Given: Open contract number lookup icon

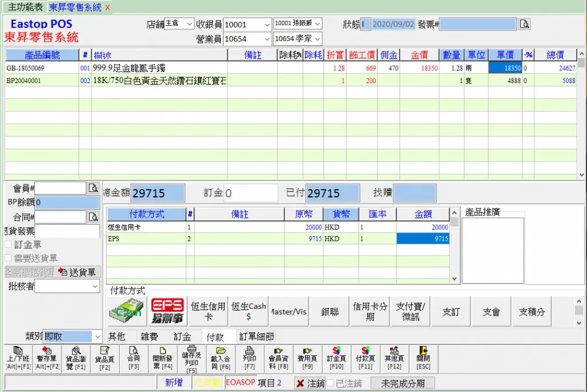Looking at the screenshot, I should pos(93,217).
